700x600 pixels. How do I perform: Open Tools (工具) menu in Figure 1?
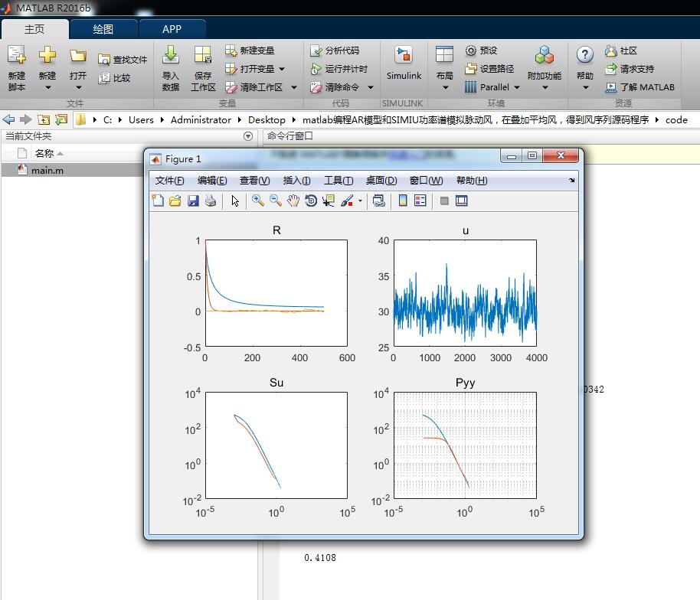click(339, 180)
